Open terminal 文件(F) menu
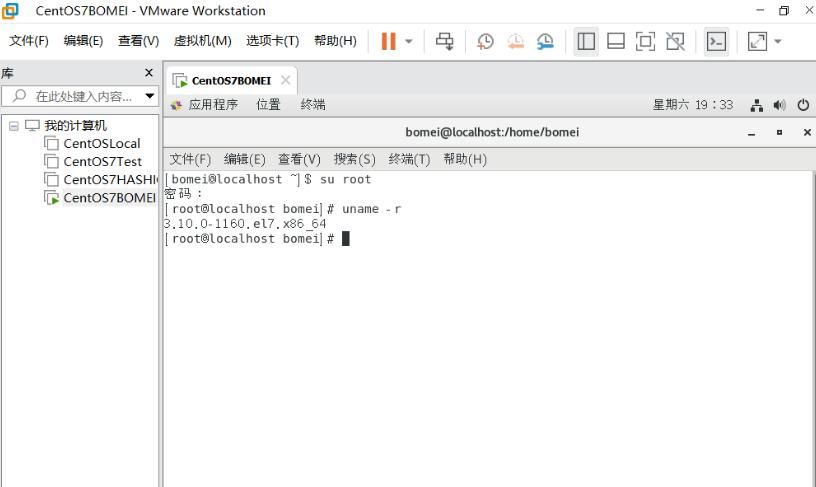 [190, 159]
